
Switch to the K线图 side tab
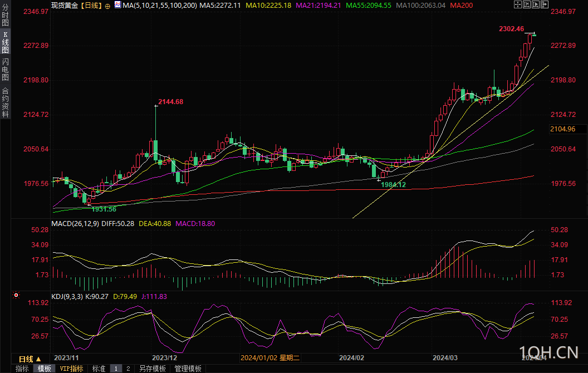pyautogui.click(x=5, y=42)
